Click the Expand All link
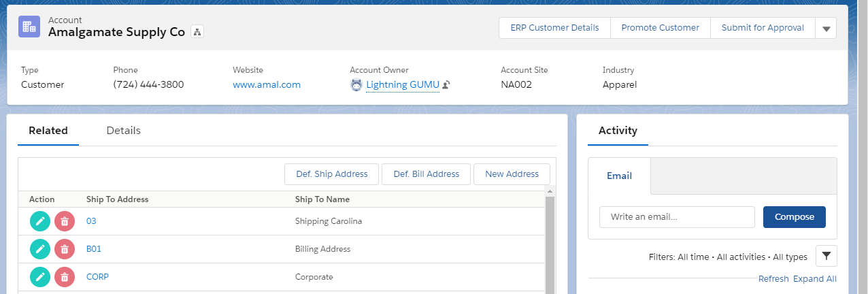 pos(814,279)
